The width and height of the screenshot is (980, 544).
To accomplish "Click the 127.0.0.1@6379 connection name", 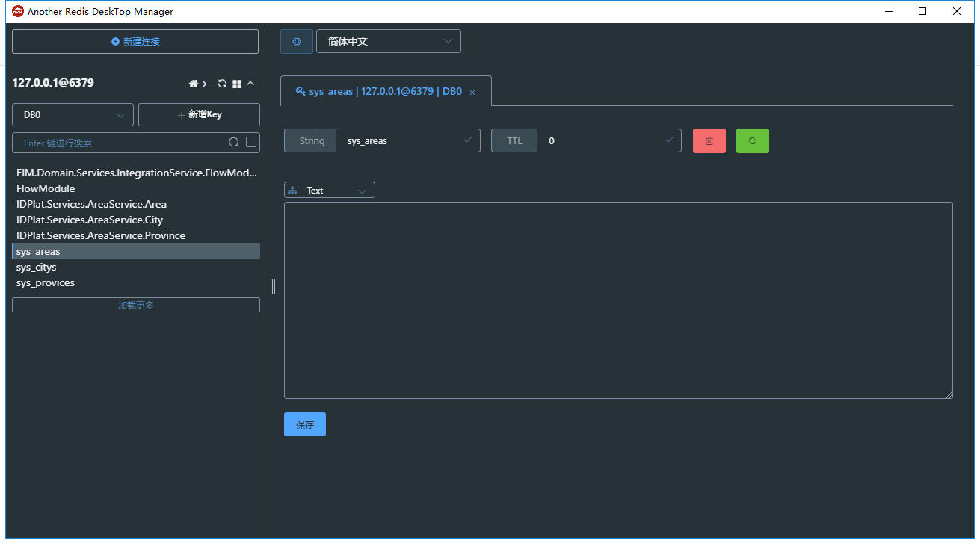I will click(x=53, y=83).
